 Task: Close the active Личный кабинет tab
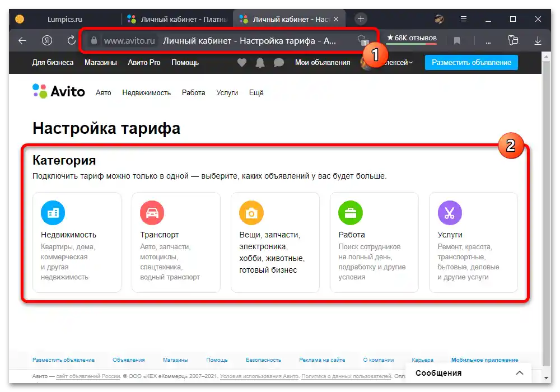(x=336, y=19)
